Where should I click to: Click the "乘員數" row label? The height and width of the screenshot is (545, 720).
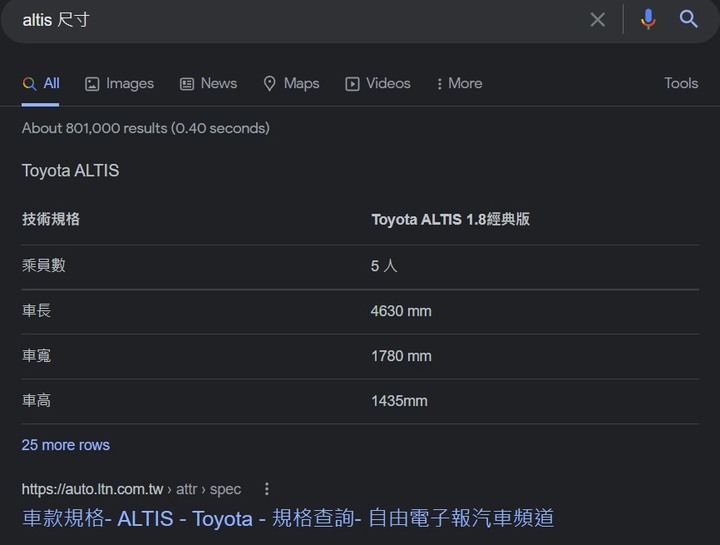[x=44, y=265]
